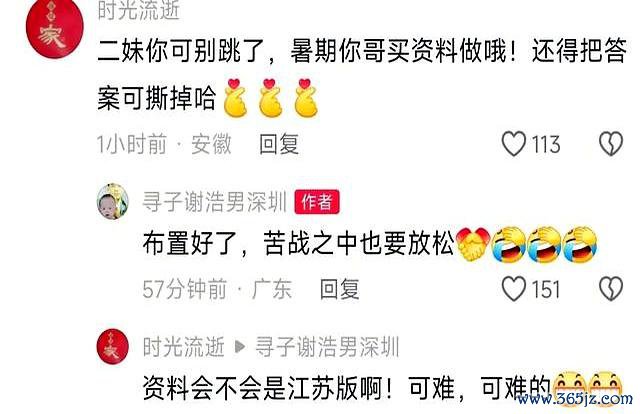Click the red 作者 author badge

317,202
